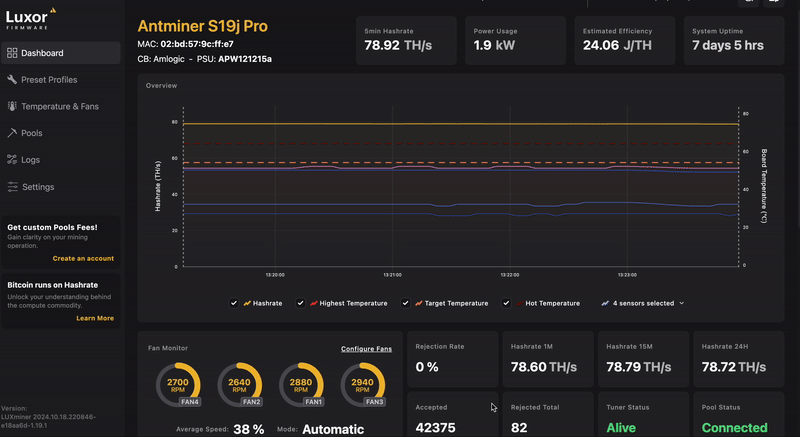The width and height of the screenshot is (800, 437).
Task: Click the Pool Status Connected text
Action: tap(735, 428)
